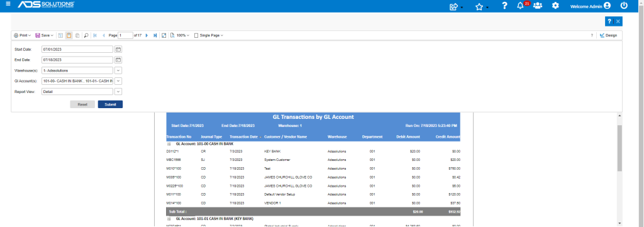
Task: Click the Report View field
Action: (77, 92)
